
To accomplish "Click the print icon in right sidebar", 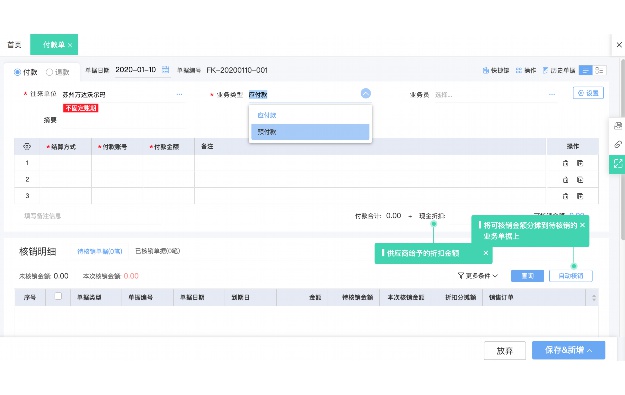I will tap(618, 126).
